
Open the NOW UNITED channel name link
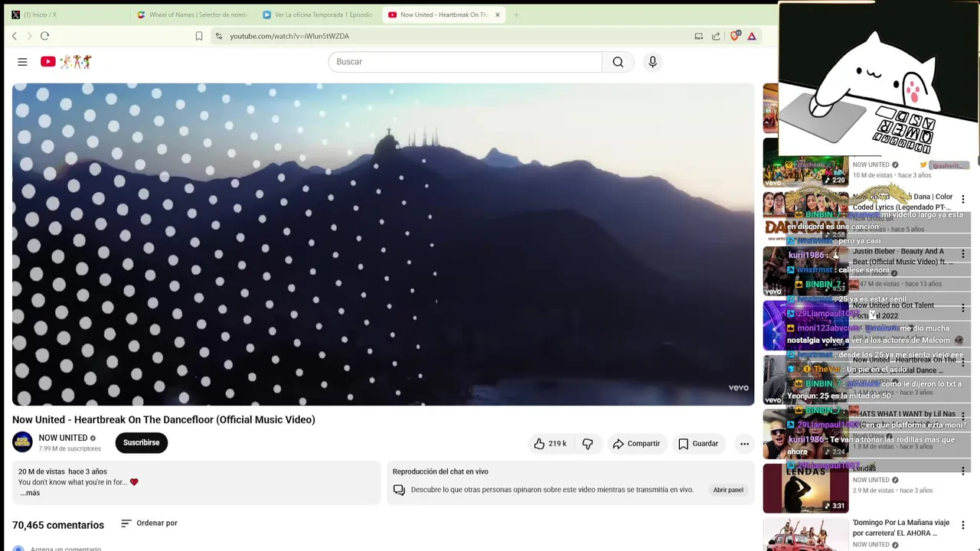pos(63,438)
